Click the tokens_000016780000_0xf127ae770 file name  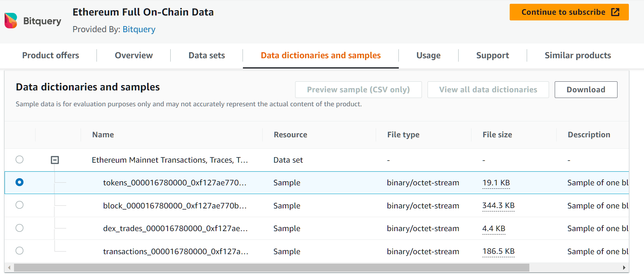click(175, 183)
